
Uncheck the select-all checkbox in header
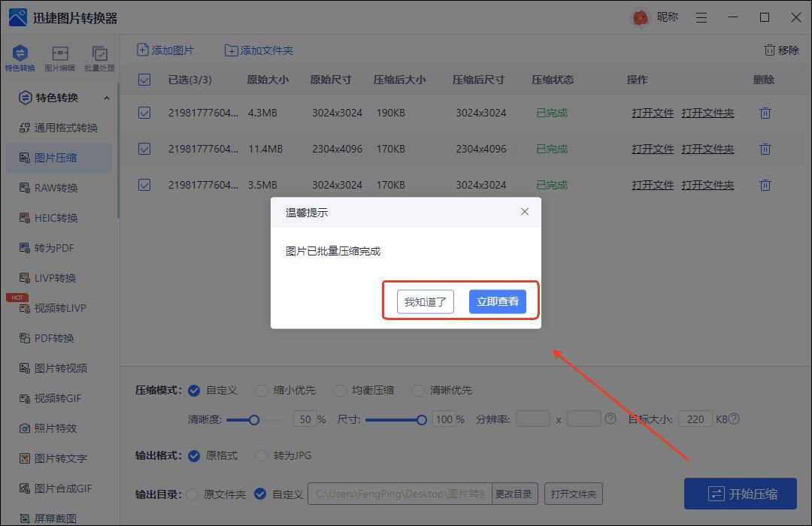[x=144, y=79]
